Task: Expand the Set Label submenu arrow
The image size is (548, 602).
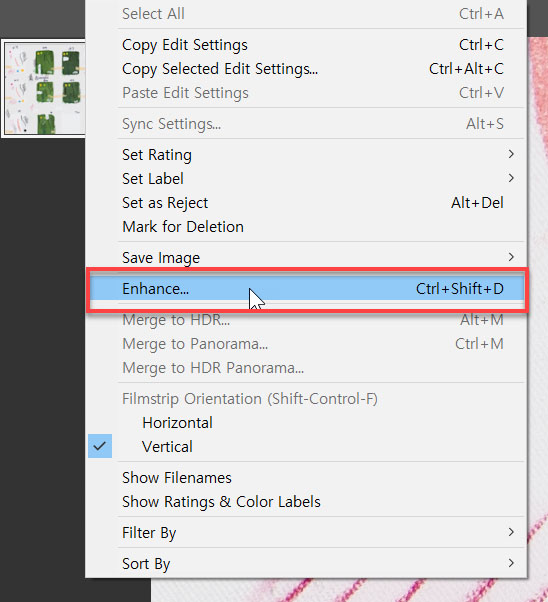Action: point(511,178)
